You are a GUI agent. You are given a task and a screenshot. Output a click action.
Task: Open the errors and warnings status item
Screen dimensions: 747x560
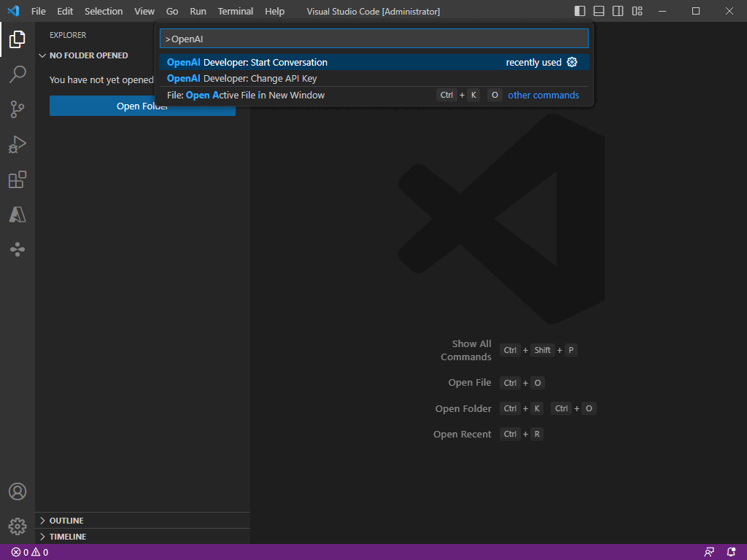(x=29, y=553)
